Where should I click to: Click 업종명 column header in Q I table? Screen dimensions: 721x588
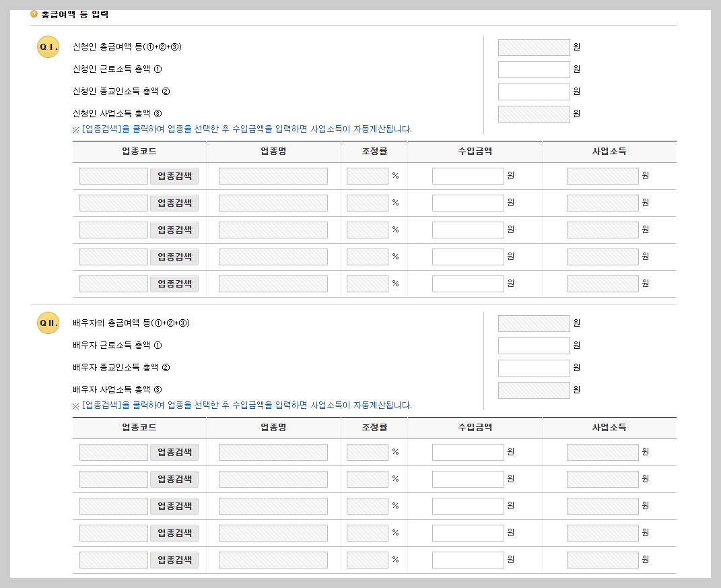coord(273,152)
